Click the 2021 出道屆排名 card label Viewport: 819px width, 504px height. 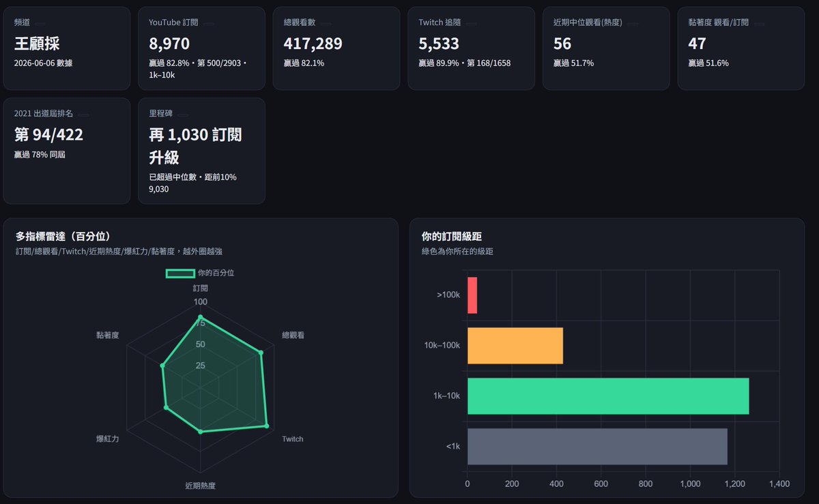pyautogui.click(x=44, y=113)
